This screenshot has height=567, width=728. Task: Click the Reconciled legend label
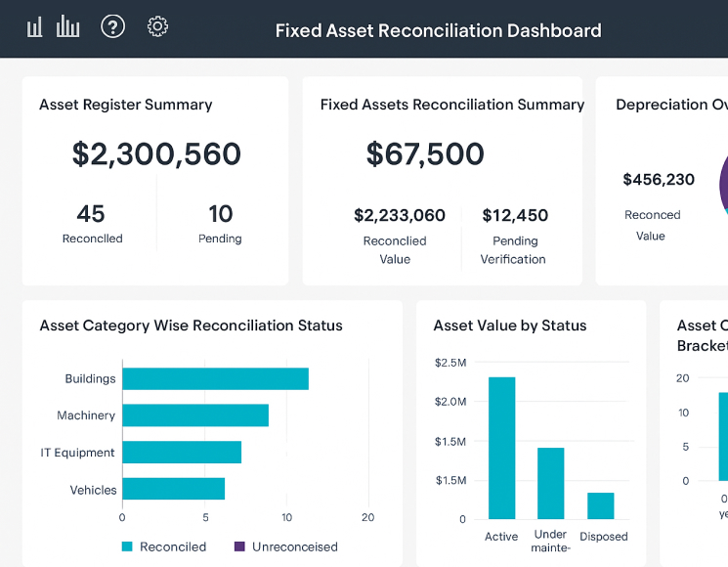pyautogui.click(x=173, y=547)
